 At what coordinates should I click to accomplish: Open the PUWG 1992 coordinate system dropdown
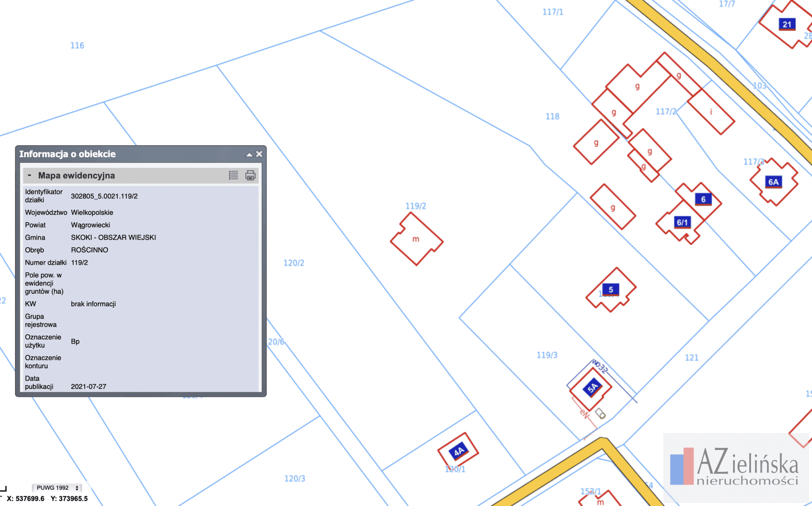[x=57, y=488]
